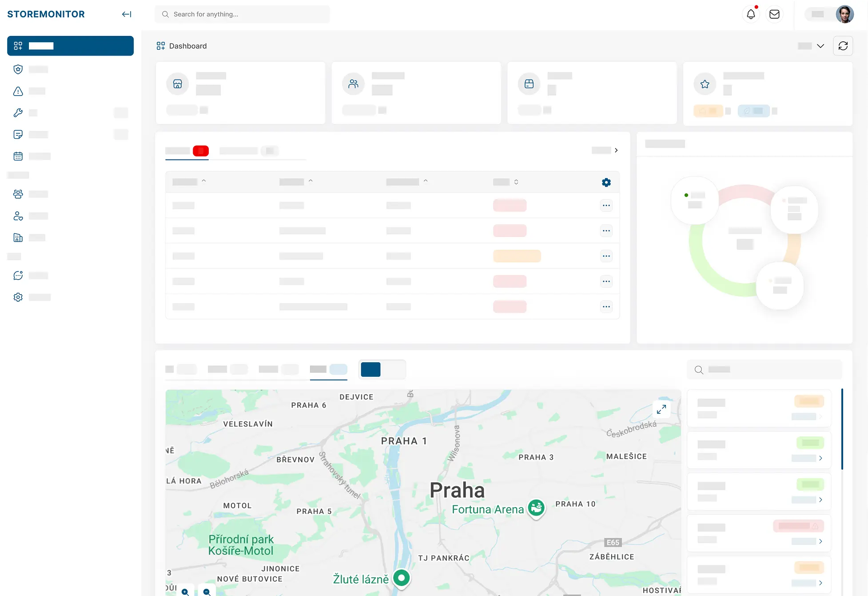Open first table row three-dot menu
Image resolution: width=868 pixels, height=596 pixels.
click(606, 205)
